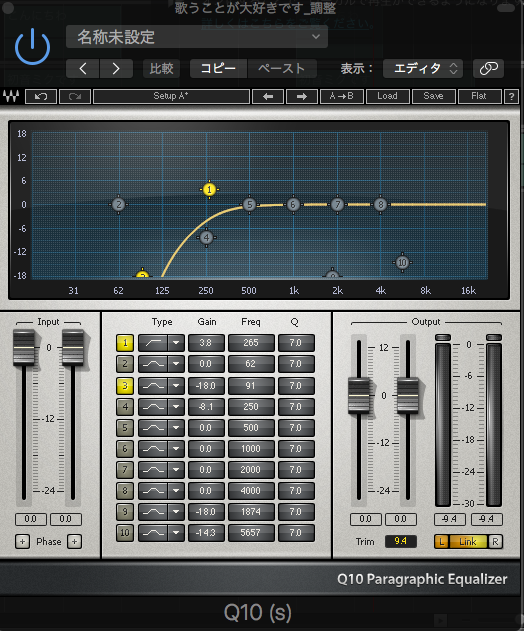
Task: Click the previous preset left arrow
Action: (268, 97)
